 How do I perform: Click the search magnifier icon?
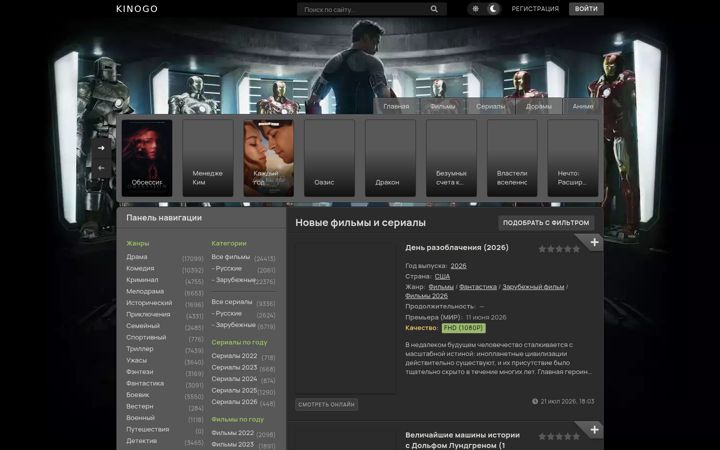tap(434, 9)
